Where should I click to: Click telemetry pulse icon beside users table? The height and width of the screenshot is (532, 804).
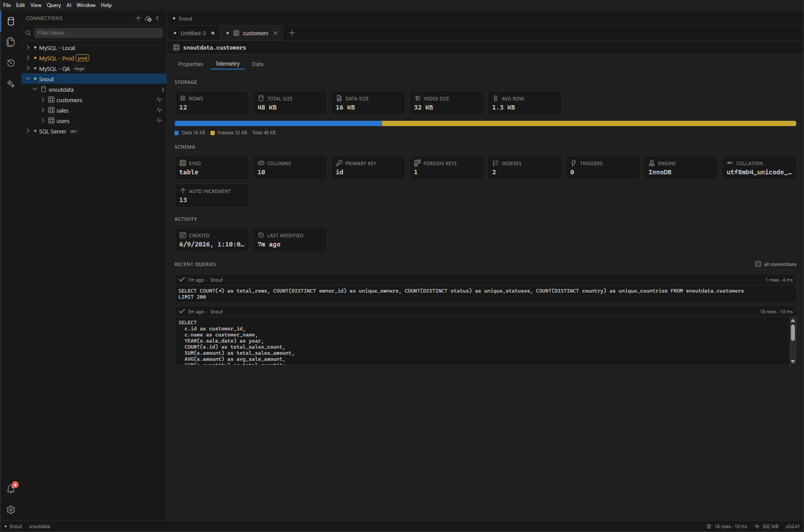159,120
